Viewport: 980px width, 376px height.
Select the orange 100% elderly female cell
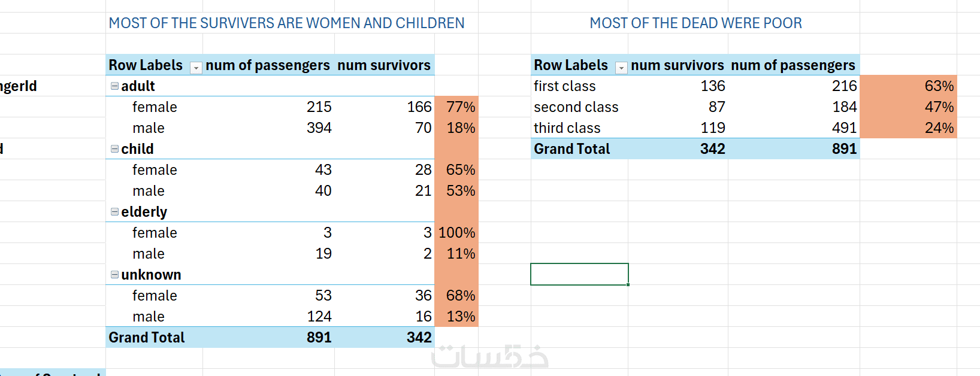pos(456,233)
